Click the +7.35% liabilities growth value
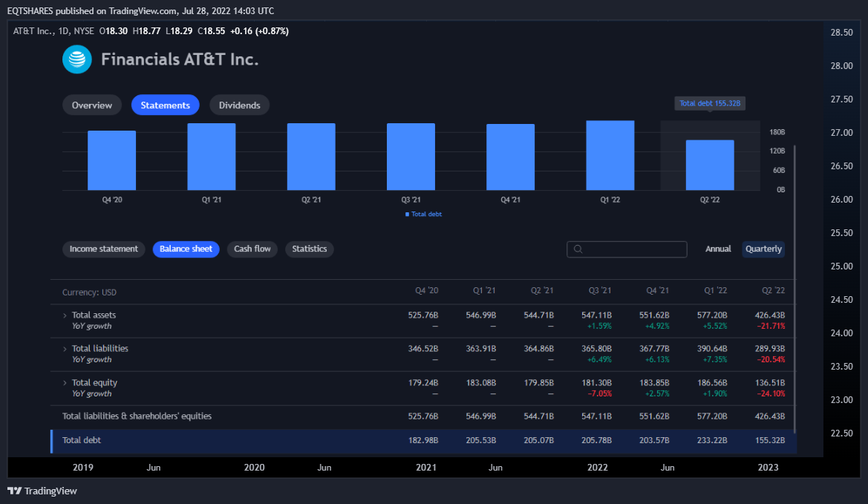Viewport: 868px width, 504px height. click(714, 359)
